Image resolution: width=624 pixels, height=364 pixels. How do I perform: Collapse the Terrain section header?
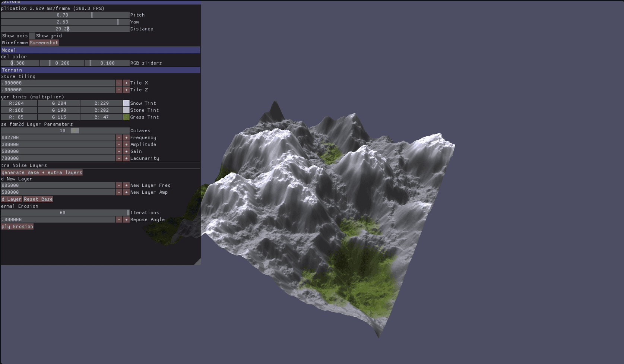coord(100,70)
